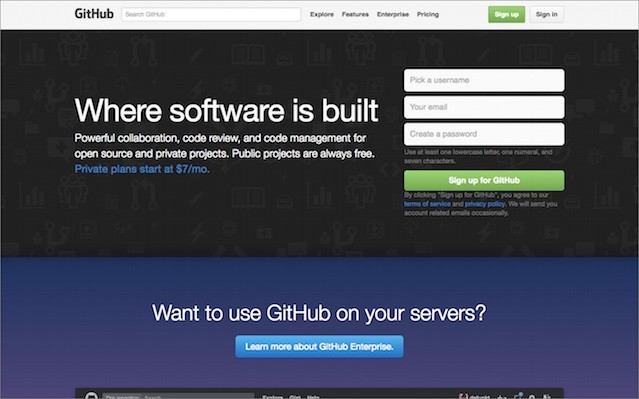Click Want to use GitHub on your servers heading

[319, 313]
